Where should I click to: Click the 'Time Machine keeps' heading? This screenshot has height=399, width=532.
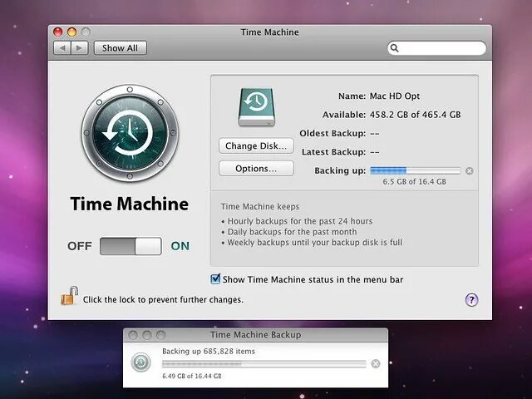[260, 206]
